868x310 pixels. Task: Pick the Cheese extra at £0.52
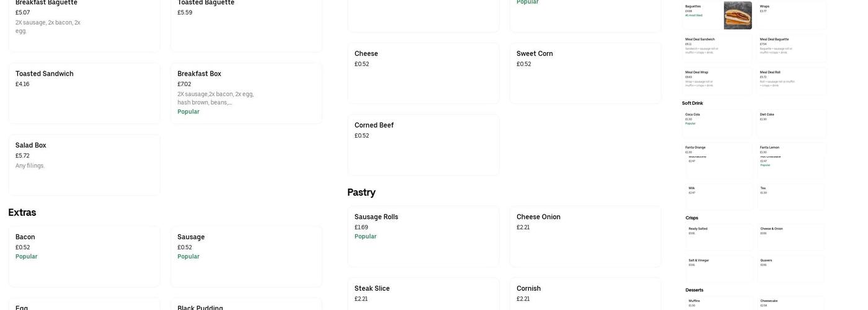pyautogui.click(x=423, y=73)
